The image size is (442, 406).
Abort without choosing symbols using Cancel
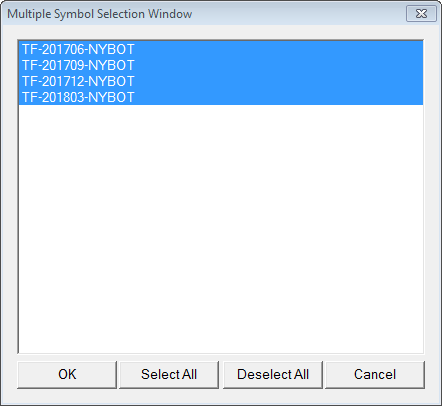(375, 375)
